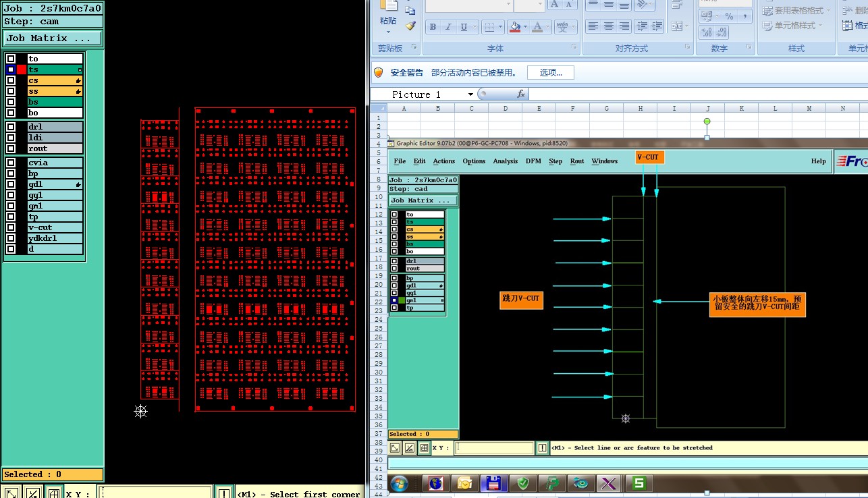Click the Decrease Indent icon

(642, 26)
